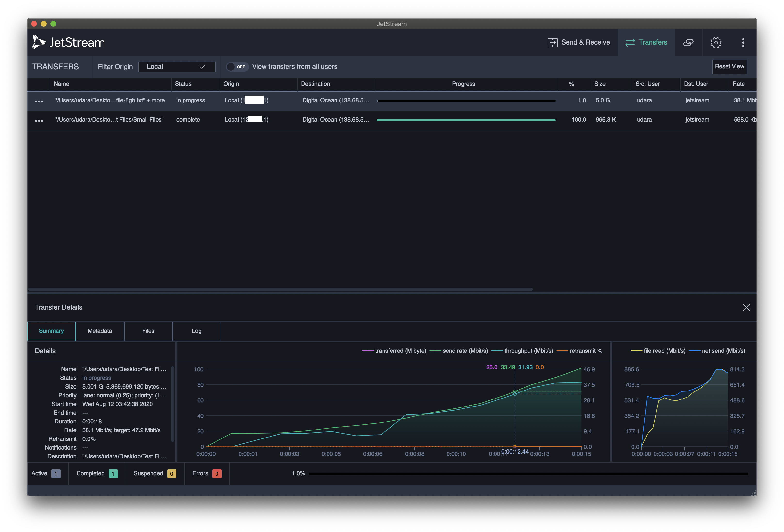Click the Duration value 0:00:18

pos(92,422)
